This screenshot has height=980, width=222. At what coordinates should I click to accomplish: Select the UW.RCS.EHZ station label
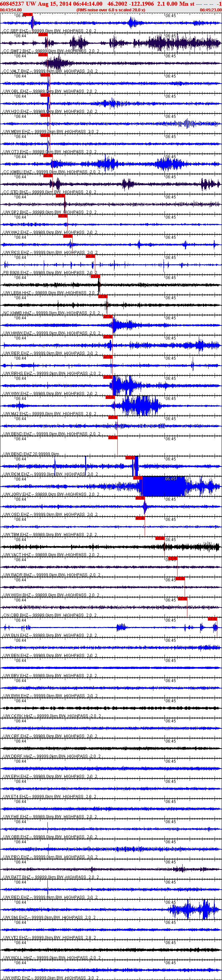point(50,253)
